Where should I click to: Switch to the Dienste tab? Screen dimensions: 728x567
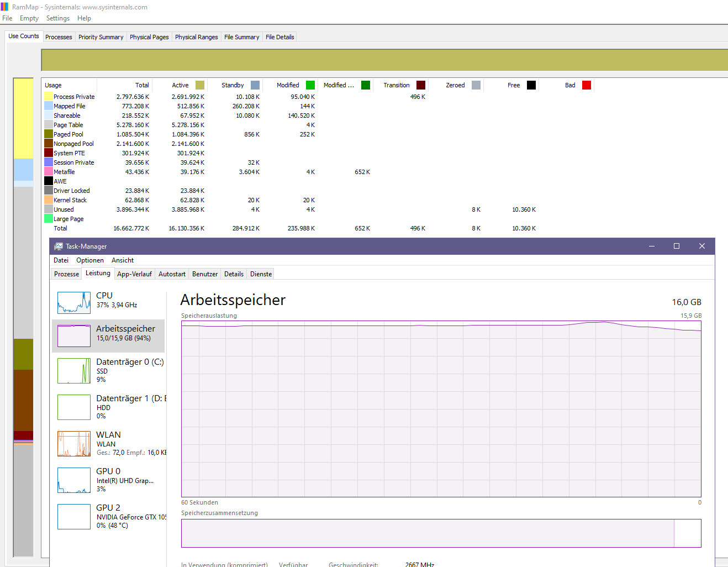(261, 274)
